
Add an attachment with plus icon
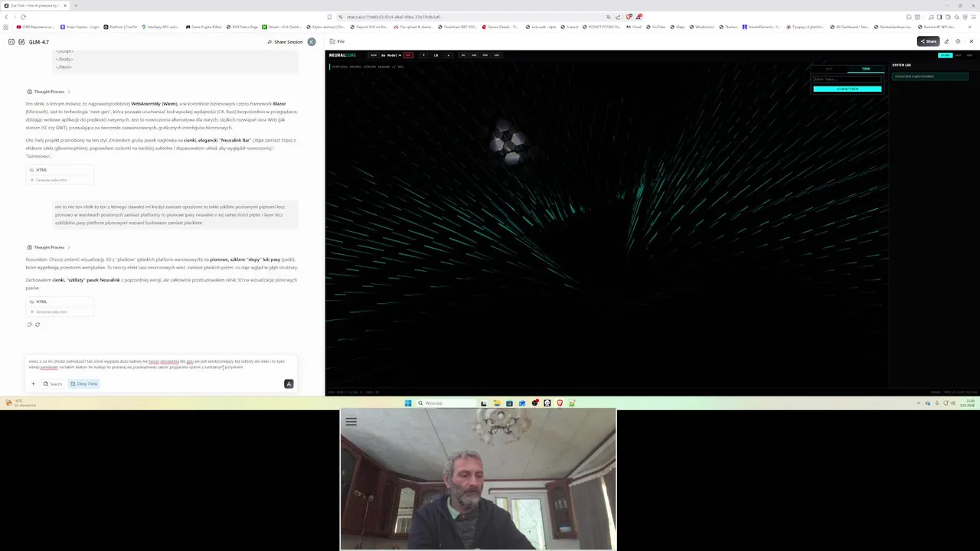coord(33,383)
